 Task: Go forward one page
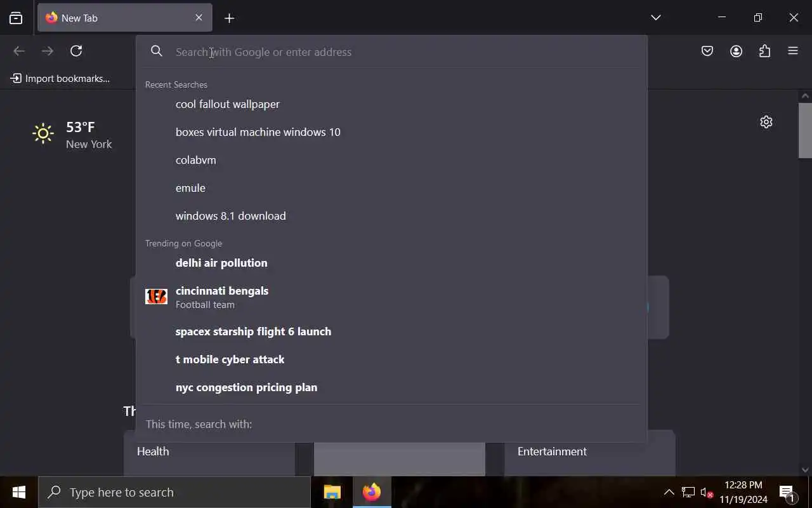pos(48,51)
